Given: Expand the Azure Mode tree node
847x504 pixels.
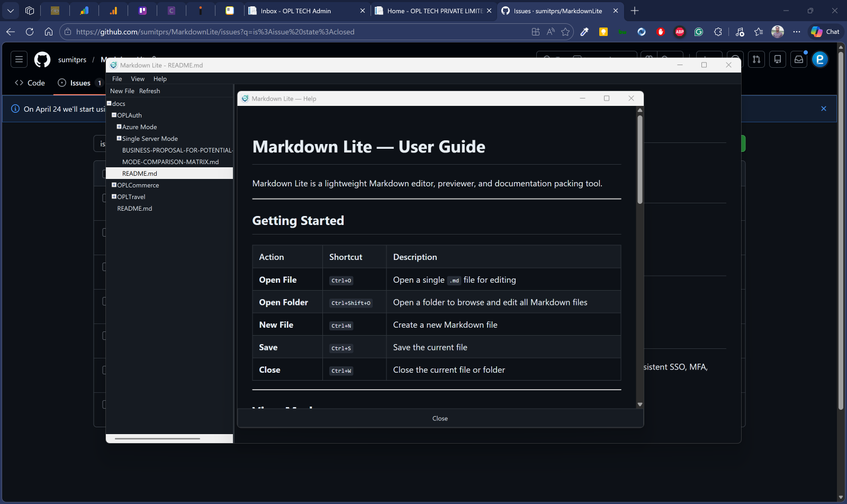Looking at the screenshot, I should 119,127.
